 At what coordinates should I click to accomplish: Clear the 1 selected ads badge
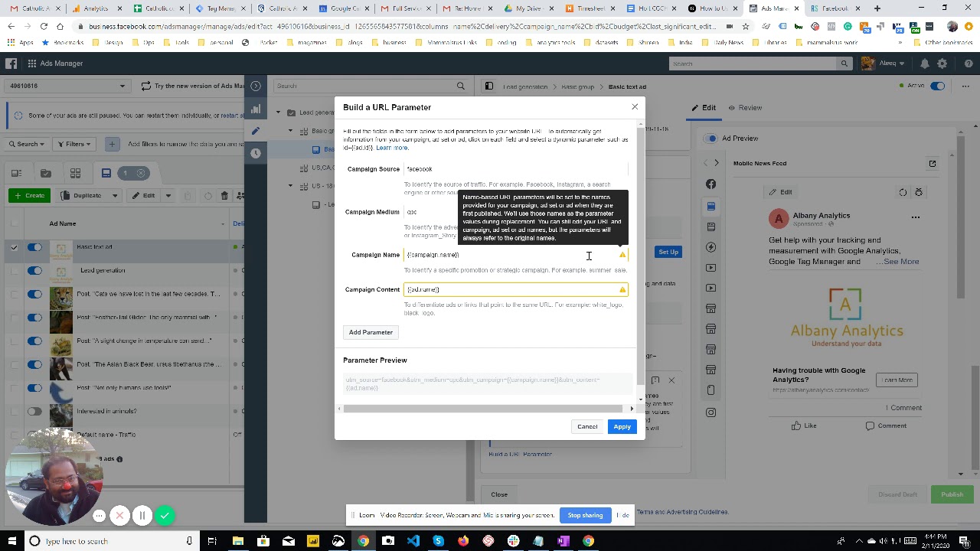(x=141, y=173)
